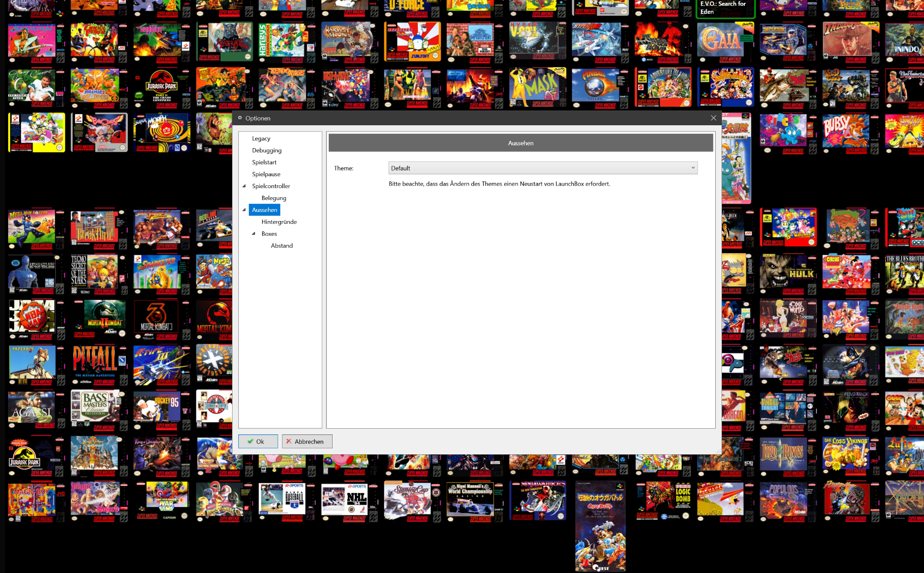Collapse the Boxes tree node arrow
This screenshot has height=573, width=924.
click(254, 234)
